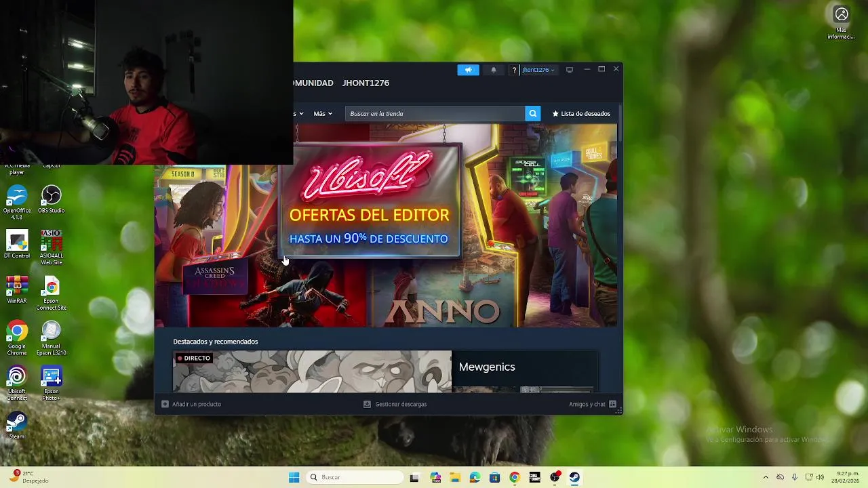Open Gestionar descargas in Steam footer
The image size is (868, 488).
click(x=395, y=404)
